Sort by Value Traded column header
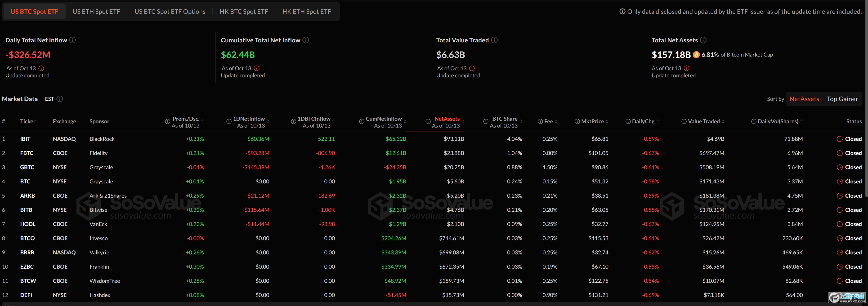This screenshot has width=868, height=306. pyautogui.click(x=704, y=122)
